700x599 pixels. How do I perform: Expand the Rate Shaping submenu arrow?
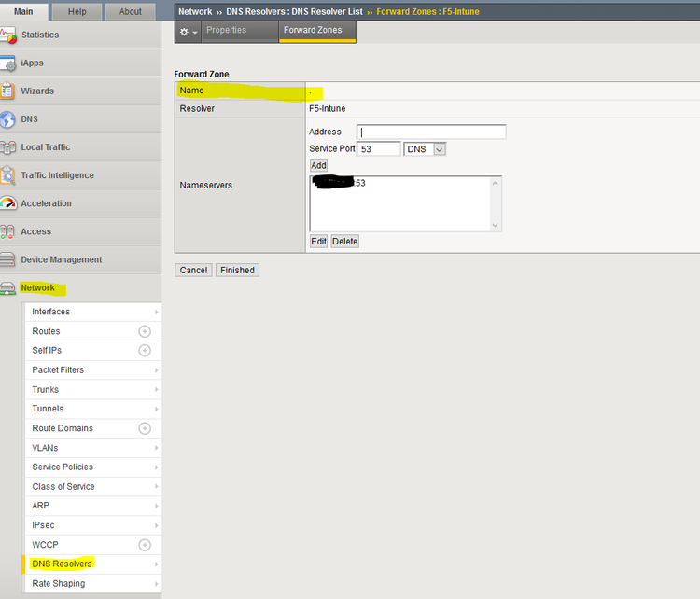(x=156, y=584)
